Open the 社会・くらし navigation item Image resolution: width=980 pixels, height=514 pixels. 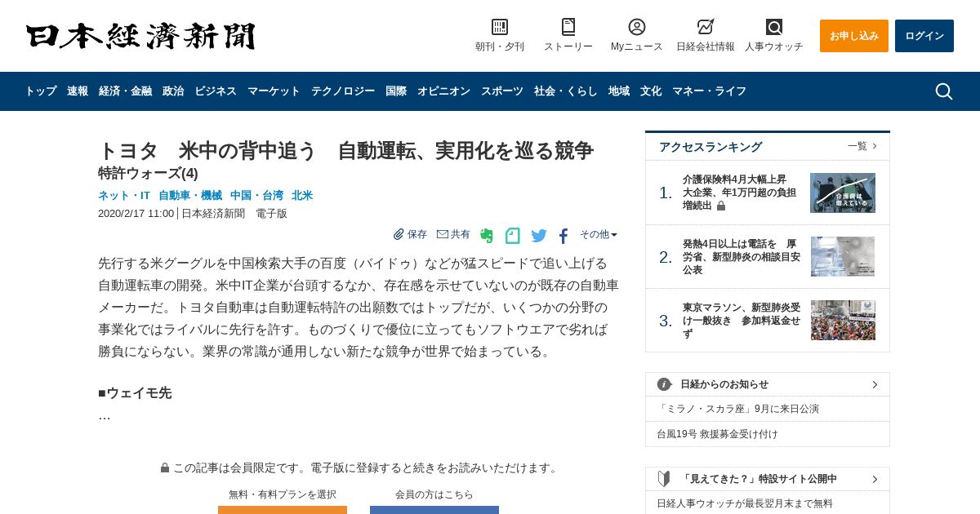click(x=566, y=91)
